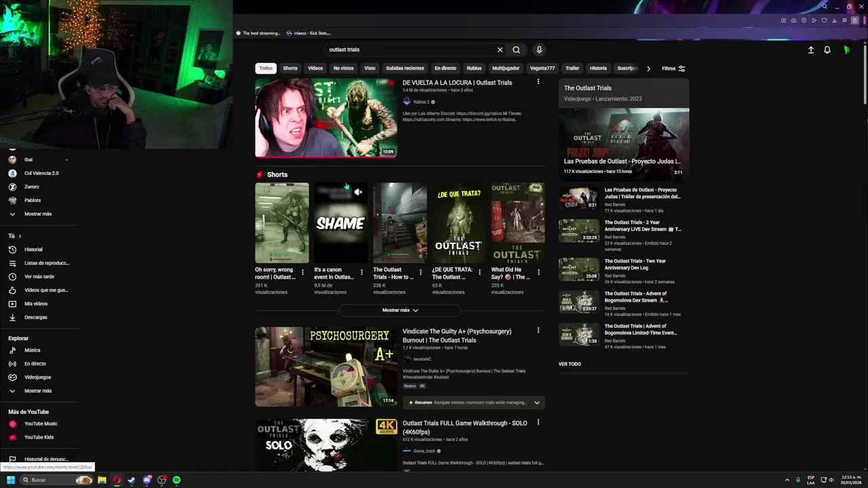Open YouTube Kids link

[x=39, y=437]
